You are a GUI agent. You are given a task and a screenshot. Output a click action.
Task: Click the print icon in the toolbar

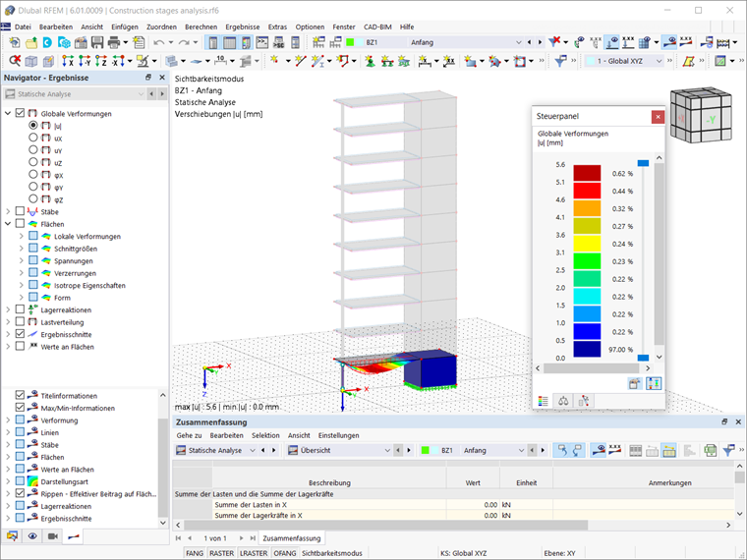point(114,42)
